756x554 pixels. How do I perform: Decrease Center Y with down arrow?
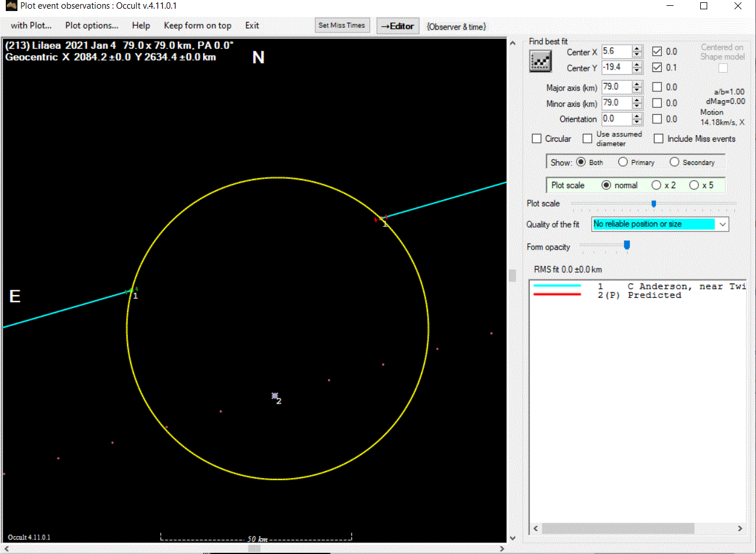[x=637, y=71]
